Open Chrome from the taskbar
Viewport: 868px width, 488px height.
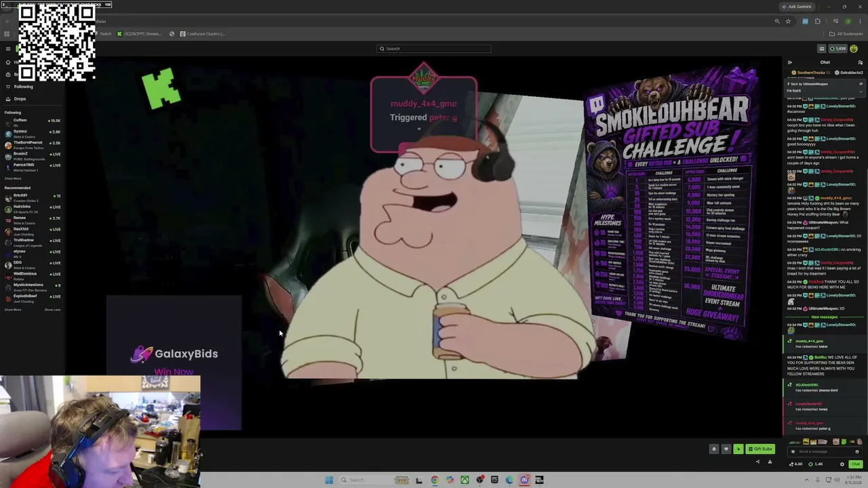click(435, 480)
